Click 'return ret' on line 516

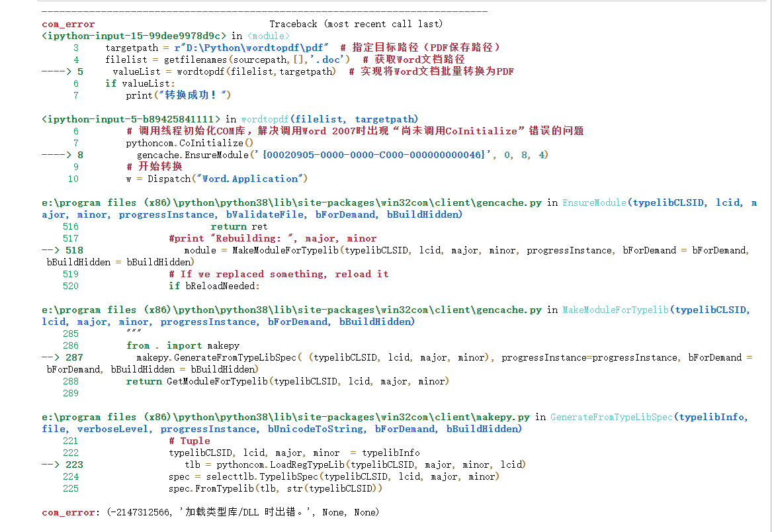pos(239,226)
